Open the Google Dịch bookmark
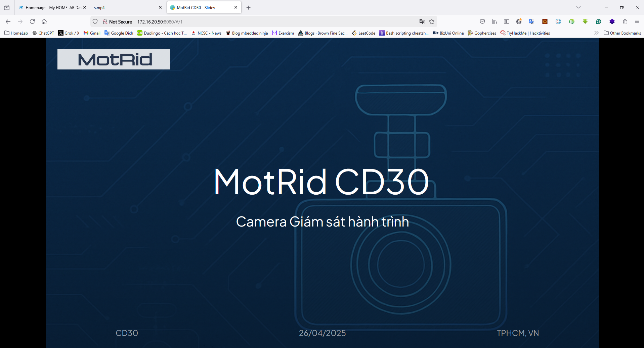 pyautogui.click(x=119, y=33)
